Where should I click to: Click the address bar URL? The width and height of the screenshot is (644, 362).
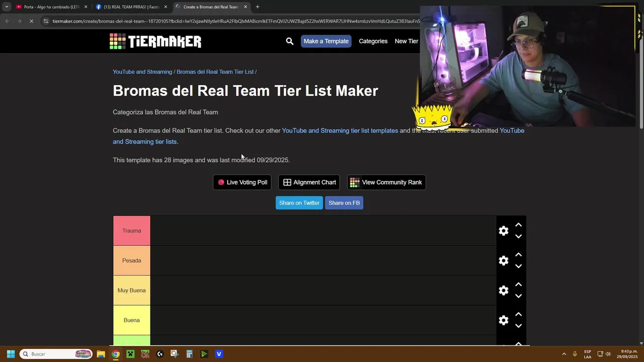pos(235,21)
